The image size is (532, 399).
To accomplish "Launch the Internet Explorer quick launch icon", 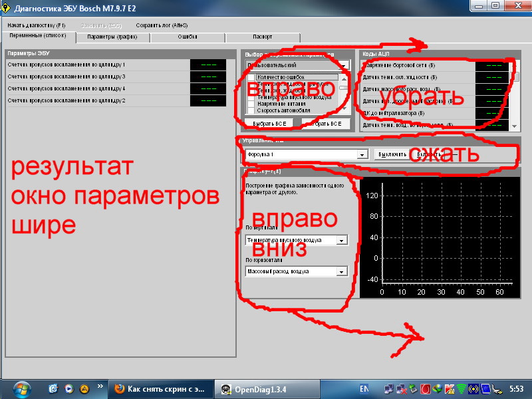I will [53, 389].
